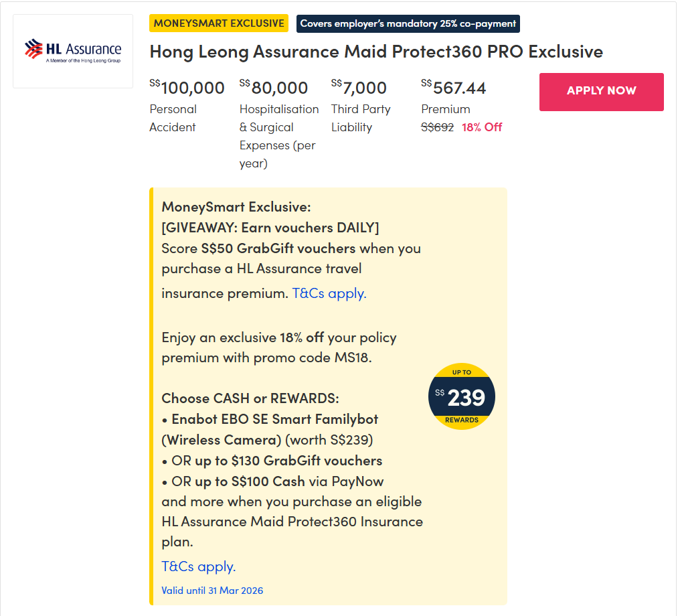
Task: Click the S$100,000 Personal Accident amount
Action: [x=187, y=88]
